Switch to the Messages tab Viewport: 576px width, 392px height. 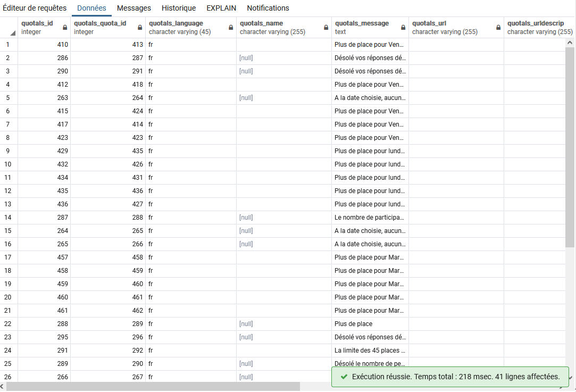point(133,8)
